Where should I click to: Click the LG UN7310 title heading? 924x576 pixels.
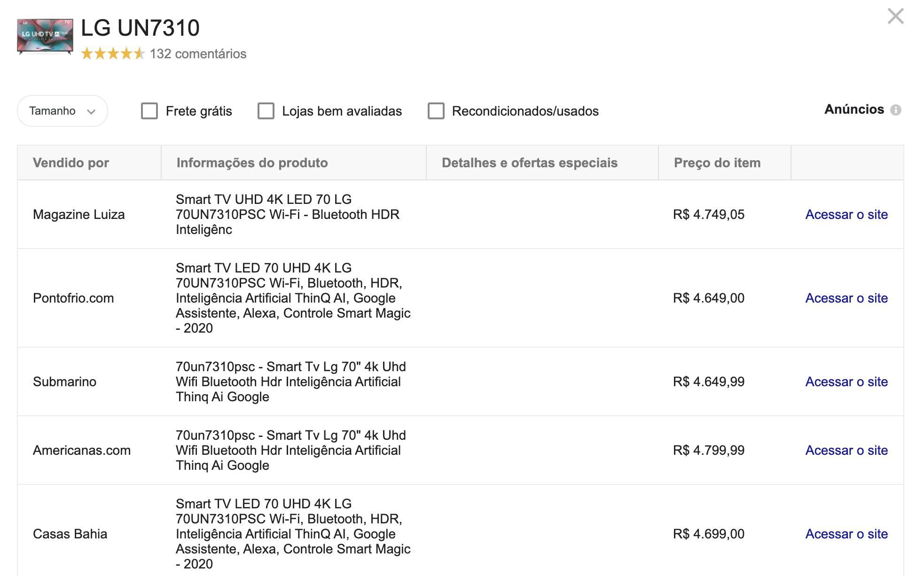141,28
